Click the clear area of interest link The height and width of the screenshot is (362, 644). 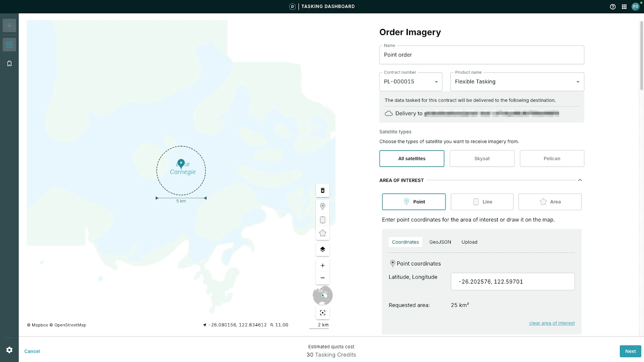coord(552,323)
